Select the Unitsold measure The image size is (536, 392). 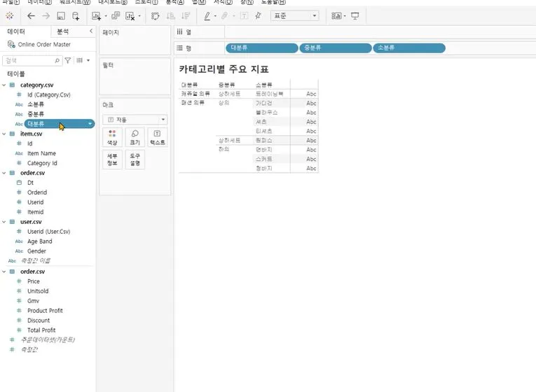38,291
